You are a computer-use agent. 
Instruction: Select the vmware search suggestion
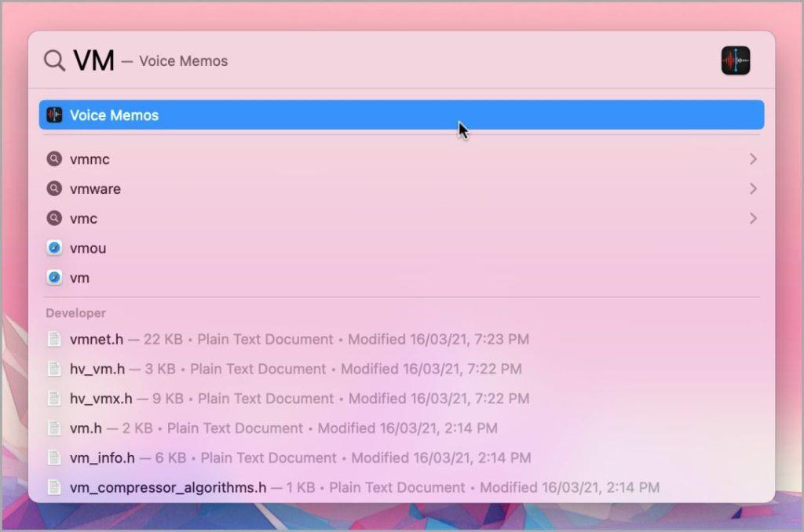[x=401, y=188]
